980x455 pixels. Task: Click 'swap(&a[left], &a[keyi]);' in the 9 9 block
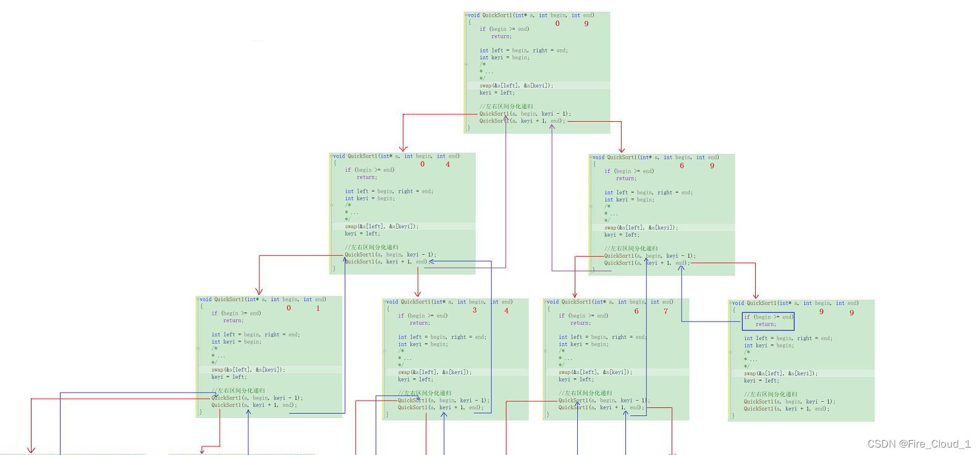coord(780,374)
